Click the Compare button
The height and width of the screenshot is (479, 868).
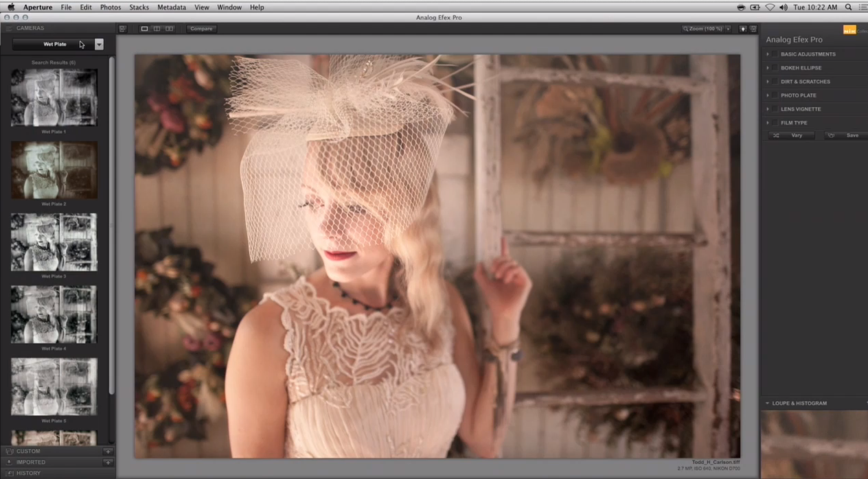[x=201, y=29]
